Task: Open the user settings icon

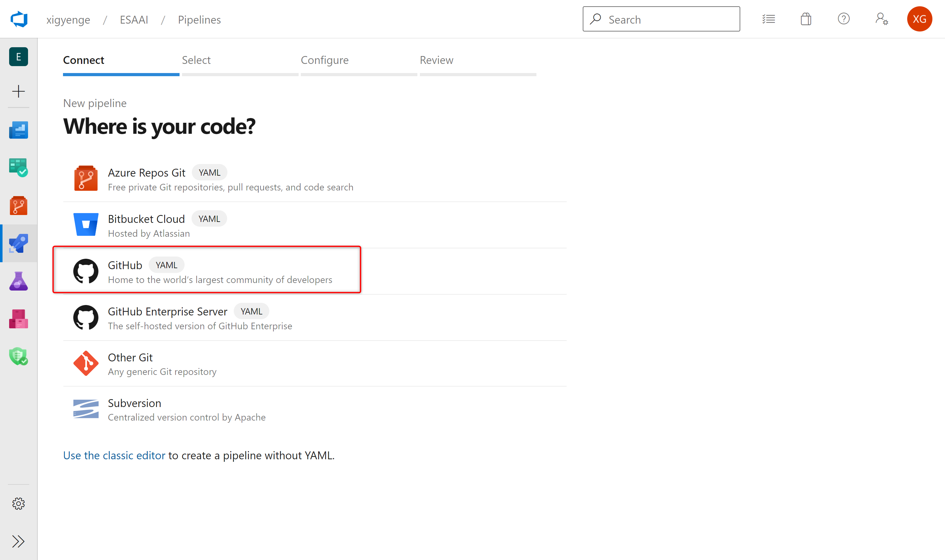Action: 881,19
